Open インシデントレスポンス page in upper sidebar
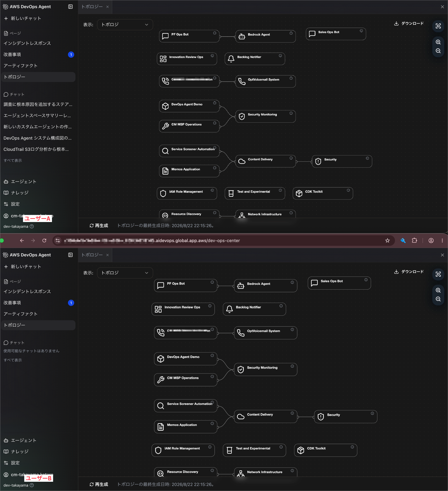The image size is (448, 491). (38, 43)
